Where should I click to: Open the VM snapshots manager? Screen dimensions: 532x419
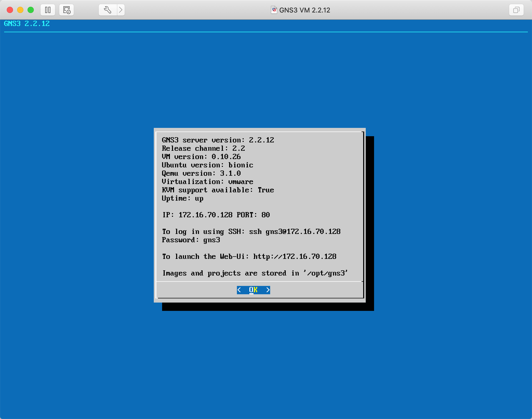pyautogui.click(x=66, y=10)
